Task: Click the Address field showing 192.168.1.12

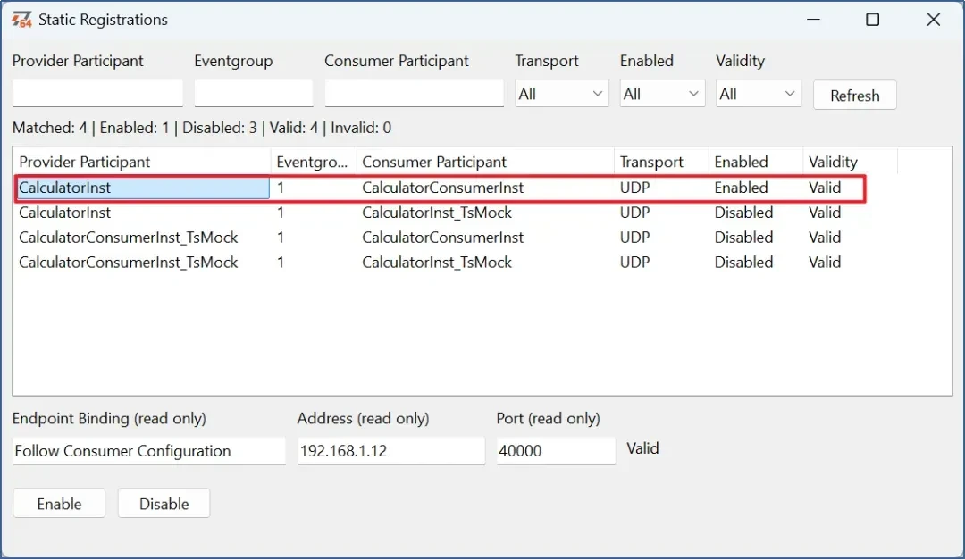Action: (x=390, y=450)
